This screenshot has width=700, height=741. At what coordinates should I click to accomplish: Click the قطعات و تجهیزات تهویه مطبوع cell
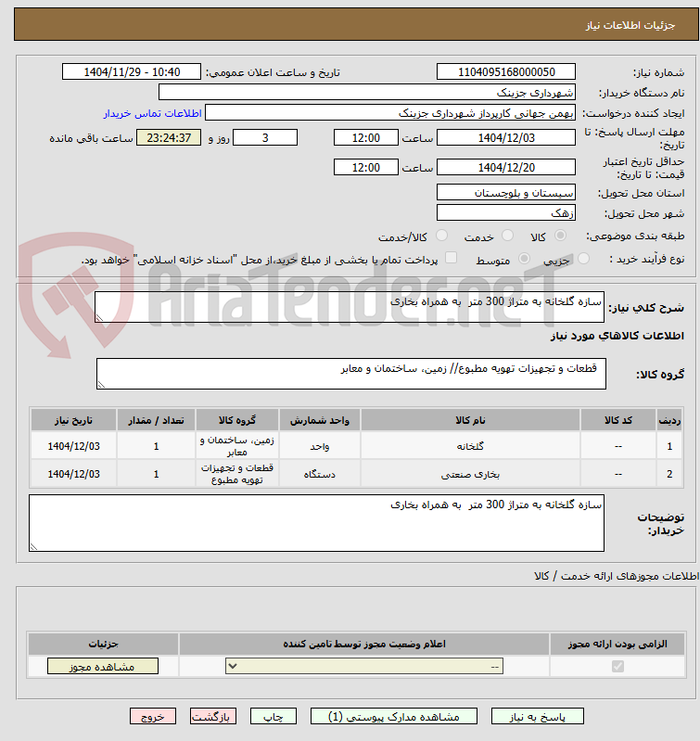[x=237, y=474]
